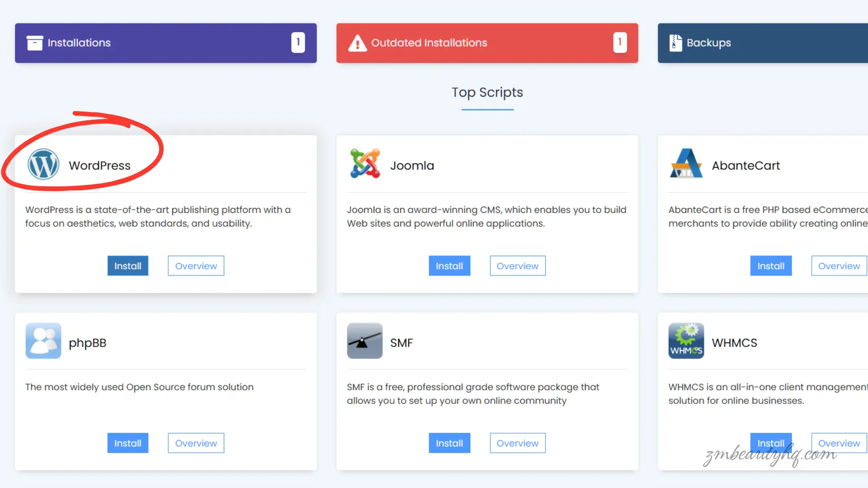
Task: Click the Joomla title text
Action: tap(412, 165)
